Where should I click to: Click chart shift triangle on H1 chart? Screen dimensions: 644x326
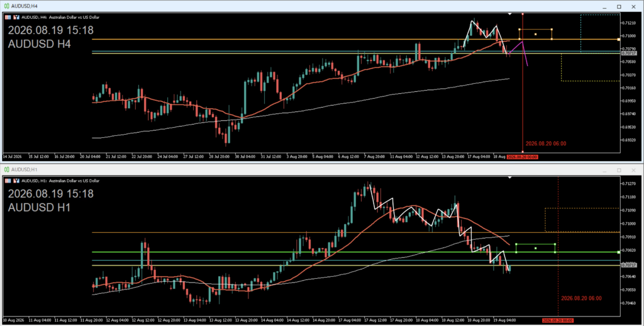click(509, 177)
